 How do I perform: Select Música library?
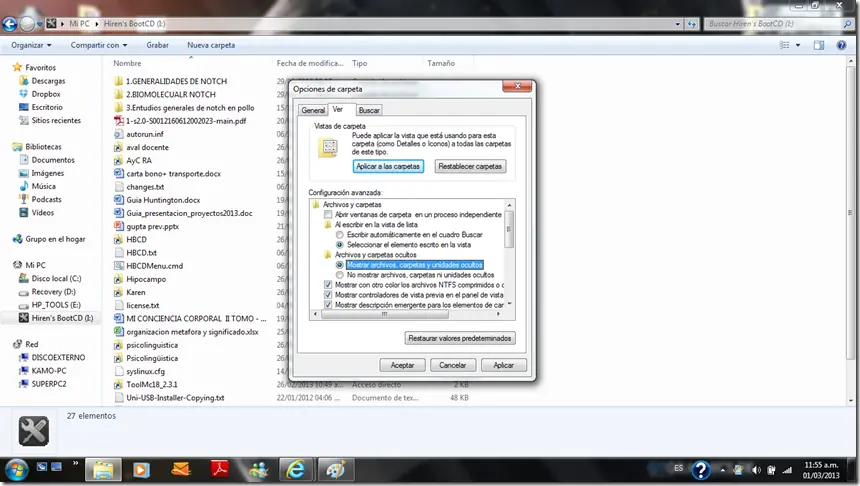click(x=43, y=186)
